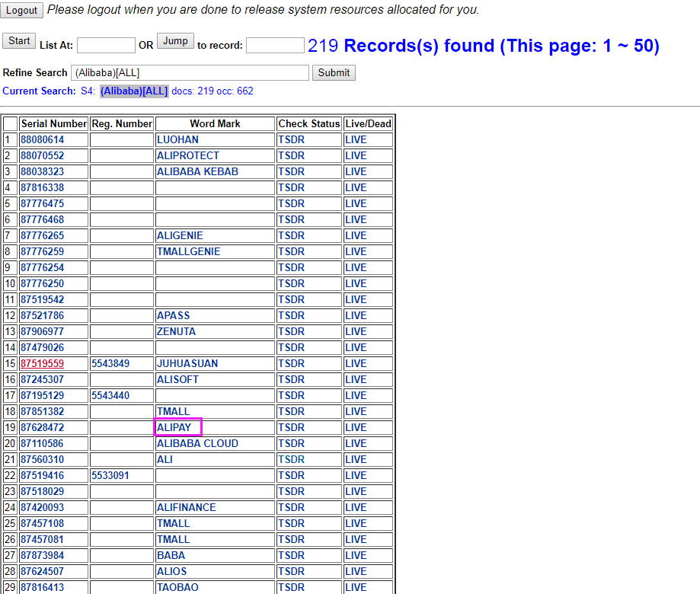Check TSDR status in the JUHUASUAN row
700x594 pixels.
(x=291, y=364)
